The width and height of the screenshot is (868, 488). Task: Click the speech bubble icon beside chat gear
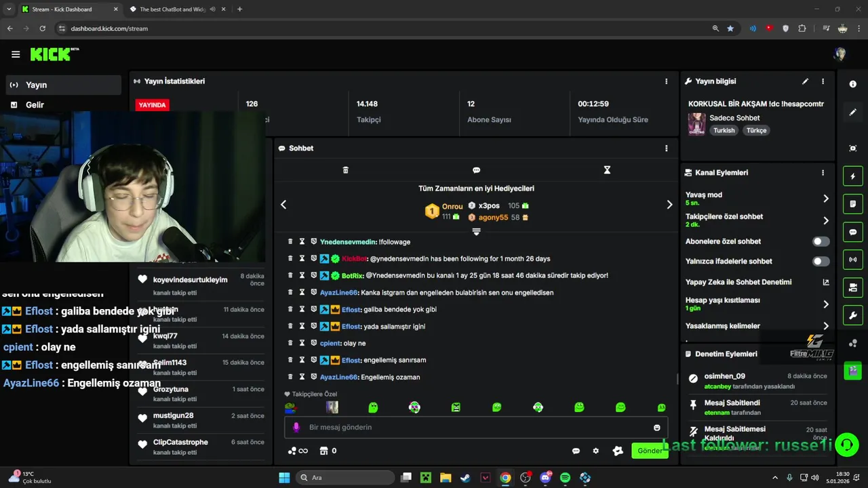click(576, 451)
